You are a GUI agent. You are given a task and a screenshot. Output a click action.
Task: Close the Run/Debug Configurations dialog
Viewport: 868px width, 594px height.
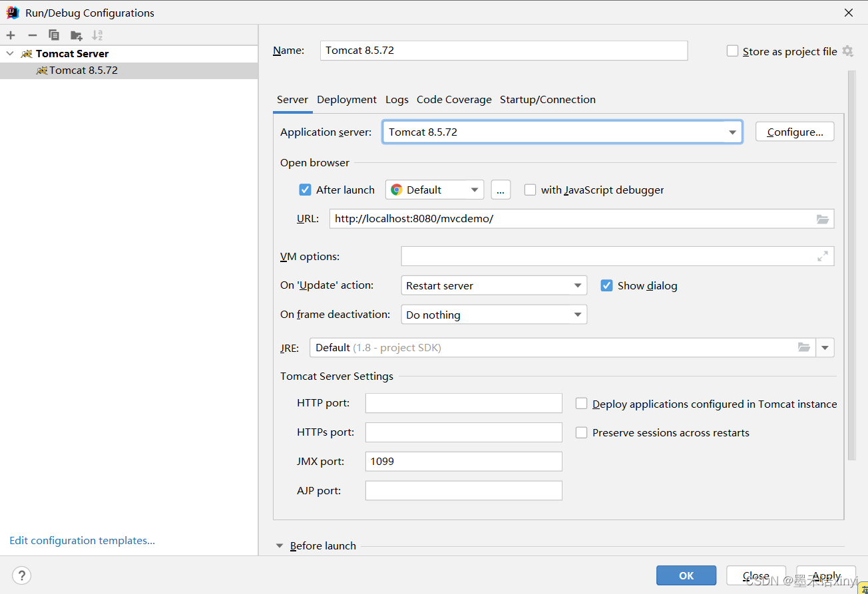pos(849,13)
